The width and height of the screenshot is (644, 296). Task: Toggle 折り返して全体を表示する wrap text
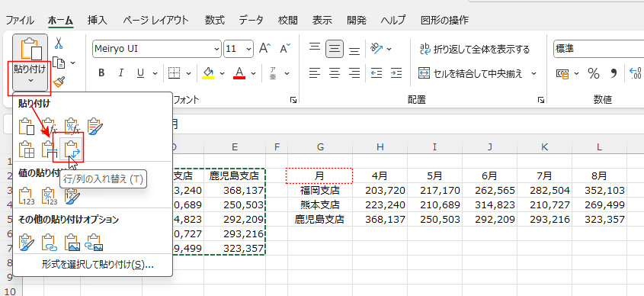click(474, 50)
